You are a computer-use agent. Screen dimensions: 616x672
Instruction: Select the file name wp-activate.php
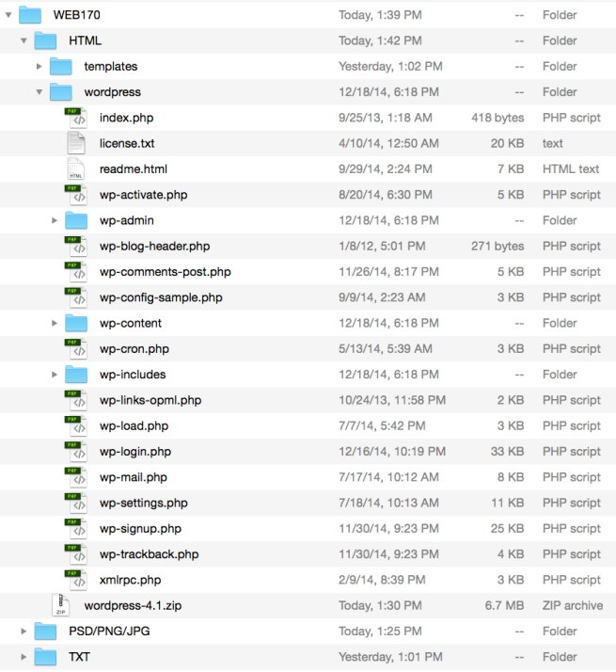(144, 195)
